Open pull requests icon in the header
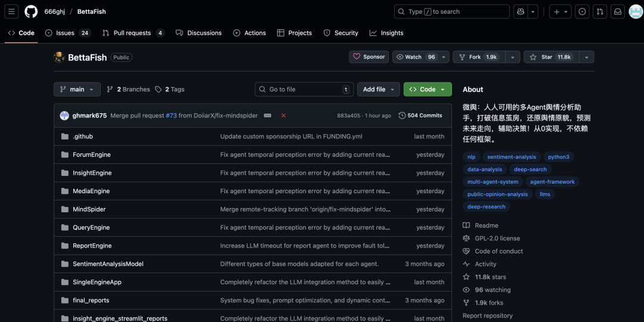The width and height of the screenshot is (644, 322). (600, 11)
